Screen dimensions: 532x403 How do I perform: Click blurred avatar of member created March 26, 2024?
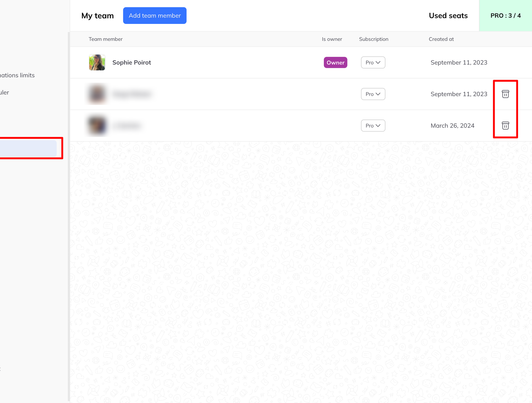(97, 126)
